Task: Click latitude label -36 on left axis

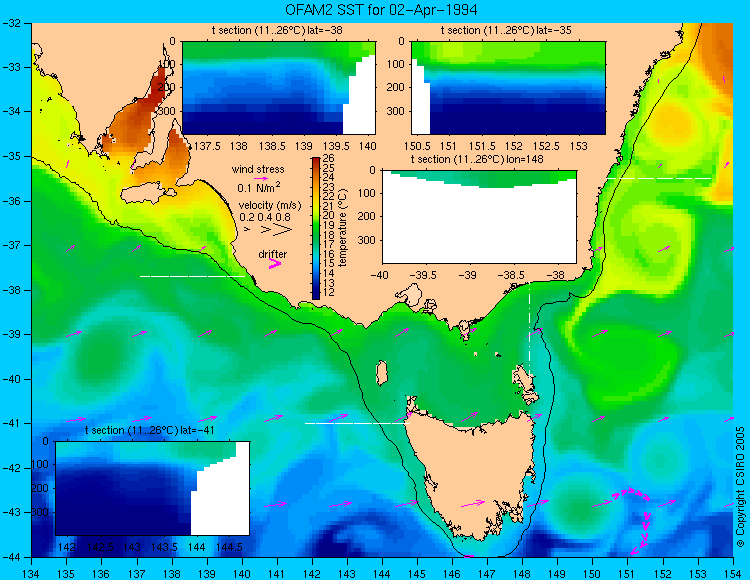Action: tap(13, 201)
